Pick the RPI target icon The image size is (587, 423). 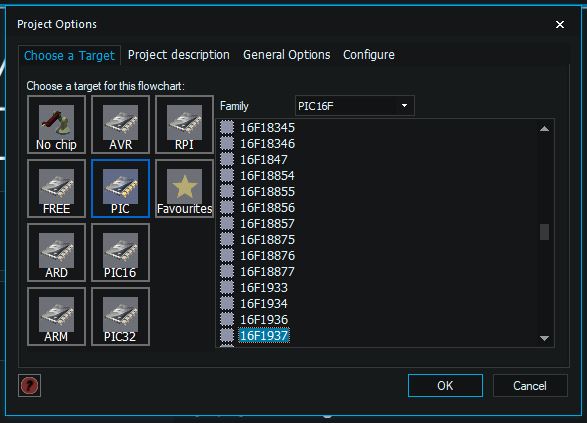(x=185, y=125)
